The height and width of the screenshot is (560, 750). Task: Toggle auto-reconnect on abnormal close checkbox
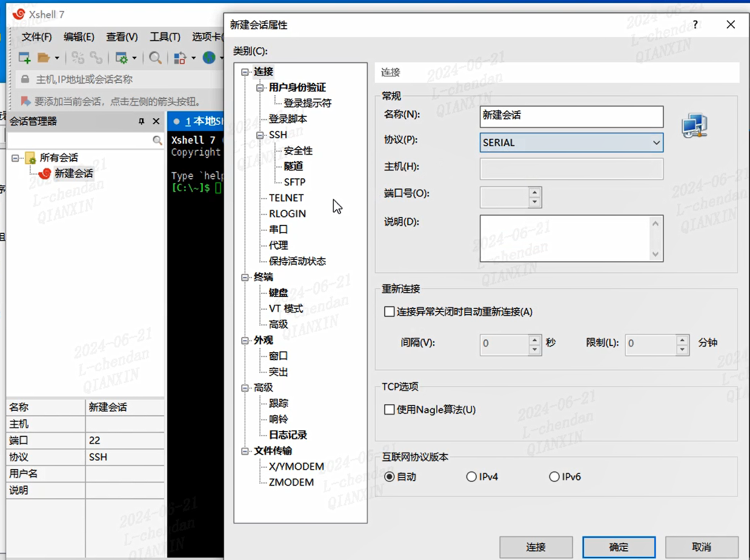point(390,312)
